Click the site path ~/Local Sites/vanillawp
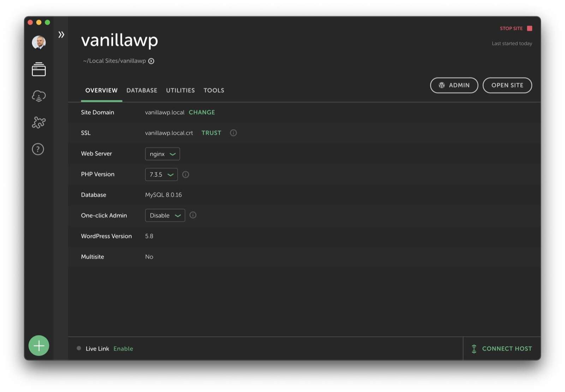Image resolution: width=565 pixels, height=392 pixels. click(114, 61)
